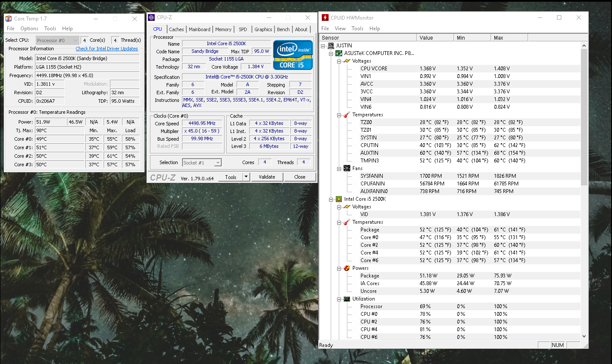Click the HWMonitor vertical scrollbar thumb
Screen dimensions: 612x364
point(584,117)
